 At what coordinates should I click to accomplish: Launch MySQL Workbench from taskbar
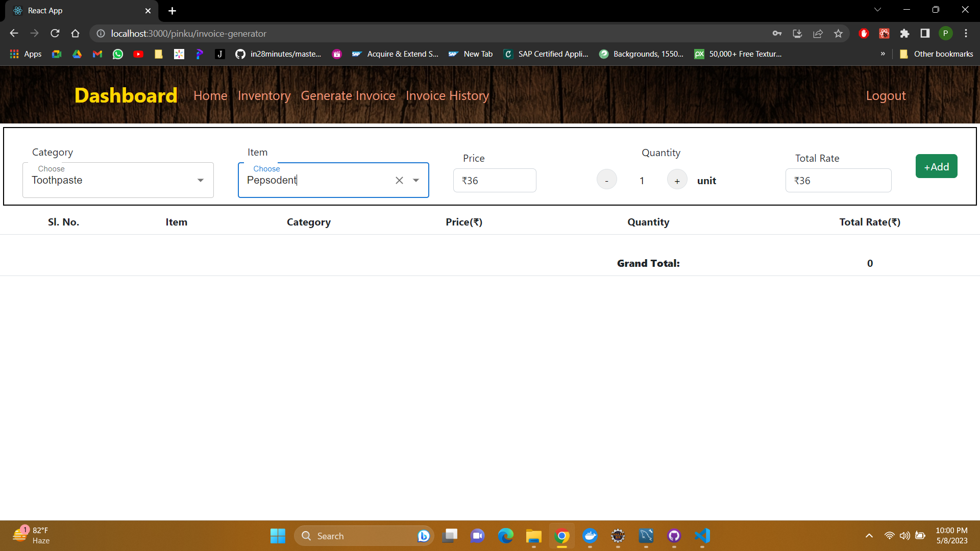tap(646, 536)
